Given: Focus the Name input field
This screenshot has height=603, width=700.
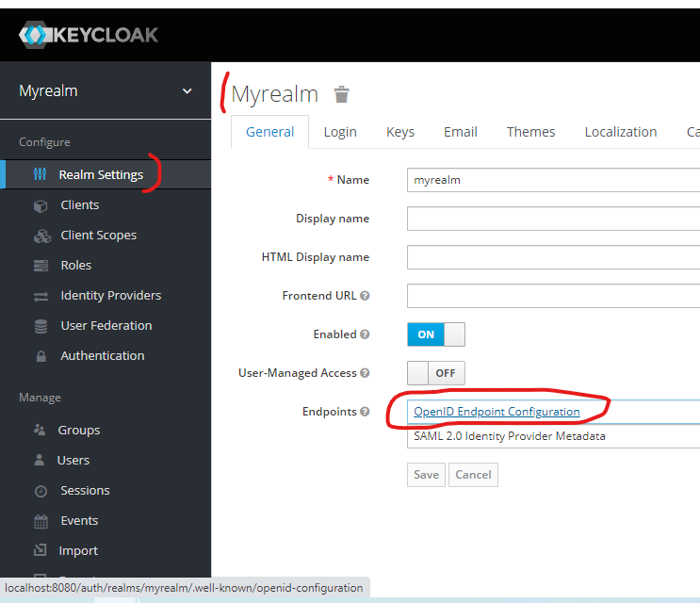Looking at the screenshot, I should (x=554, y=180).
